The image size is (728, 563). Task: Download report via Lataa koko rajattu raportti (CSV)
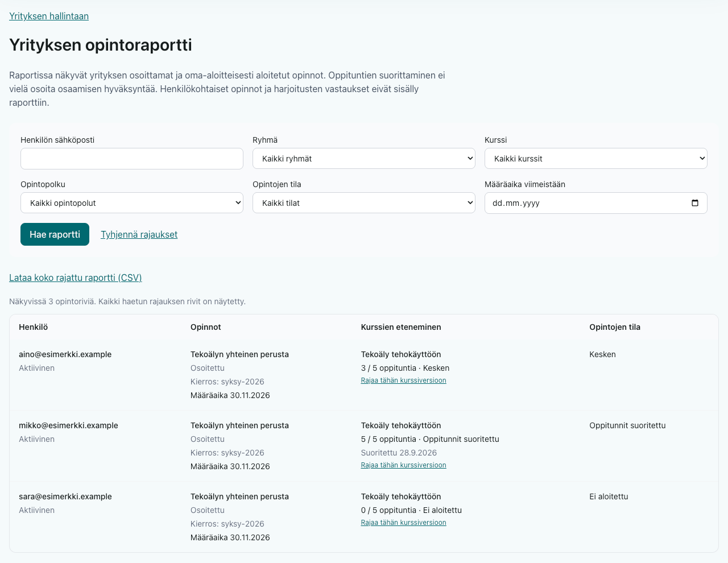pyautogui.click(x=76, y=278)
